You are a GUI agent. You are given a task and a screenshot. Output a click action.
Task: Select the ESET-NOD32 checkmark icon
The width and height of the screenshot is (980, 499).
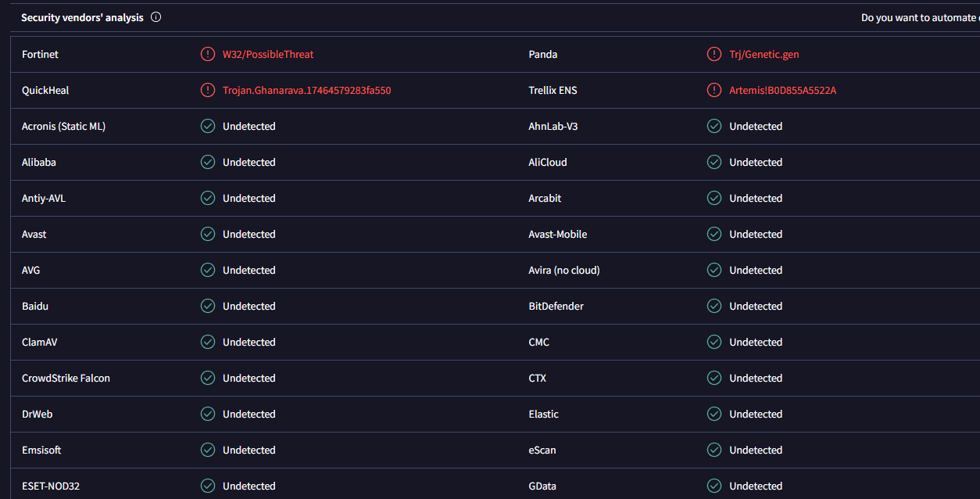tap(208, 486)
